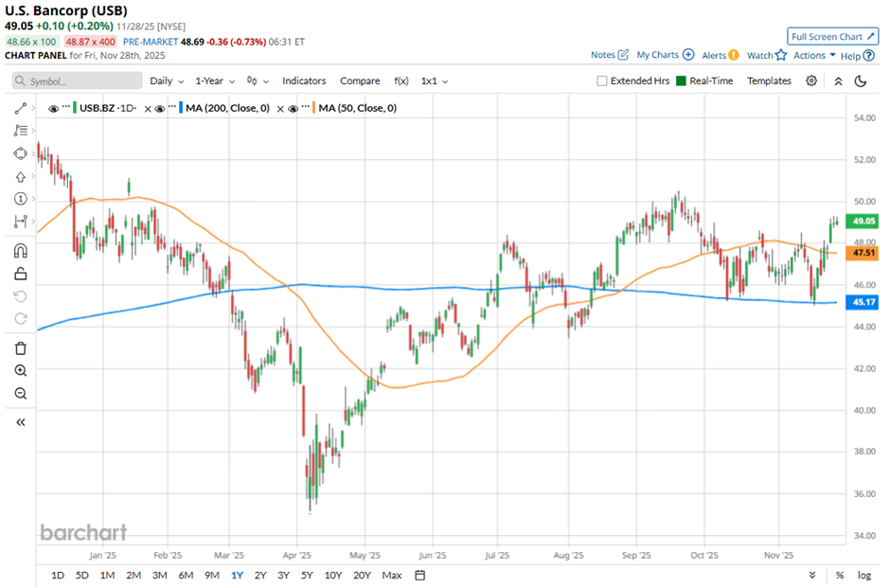
Task: Enable the Extended Hrs checkbox
Action: click(x=602, y=81)
